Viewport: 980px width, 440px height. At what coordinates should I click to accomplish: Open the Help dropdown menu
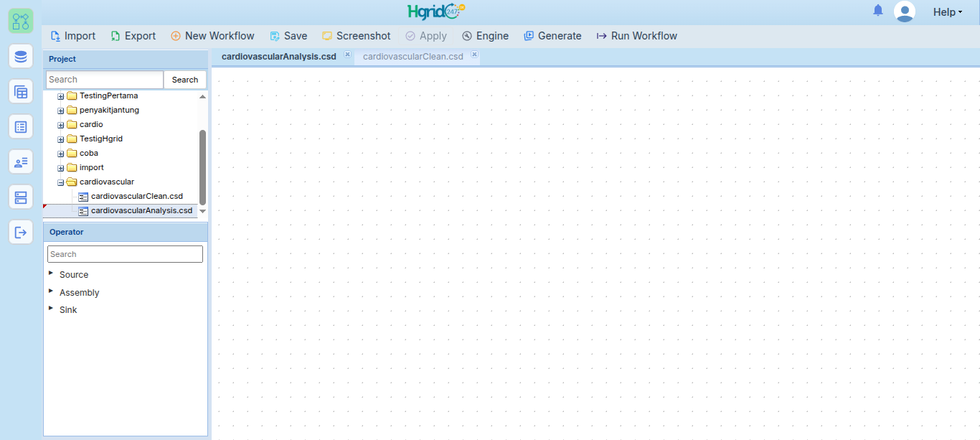click(x=948, y=12)
